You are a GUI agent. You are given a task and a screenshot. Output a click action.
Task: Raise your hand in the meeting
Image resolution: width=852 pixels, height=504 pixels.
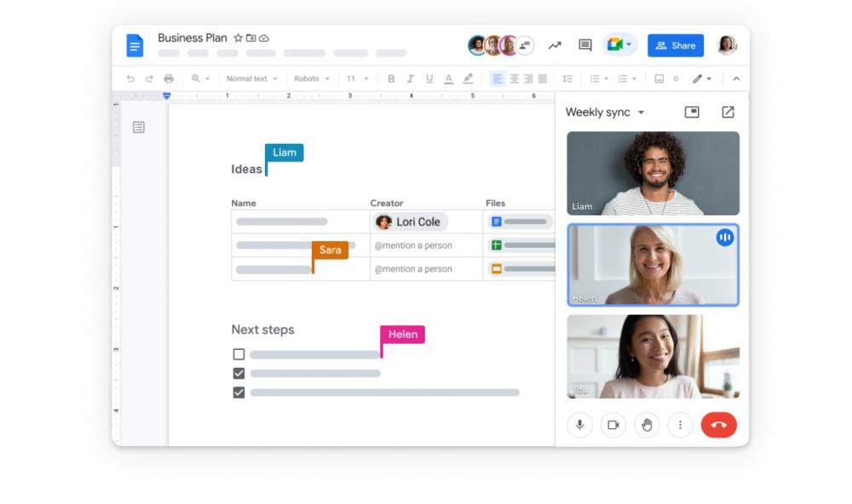(x=647, y=425)
